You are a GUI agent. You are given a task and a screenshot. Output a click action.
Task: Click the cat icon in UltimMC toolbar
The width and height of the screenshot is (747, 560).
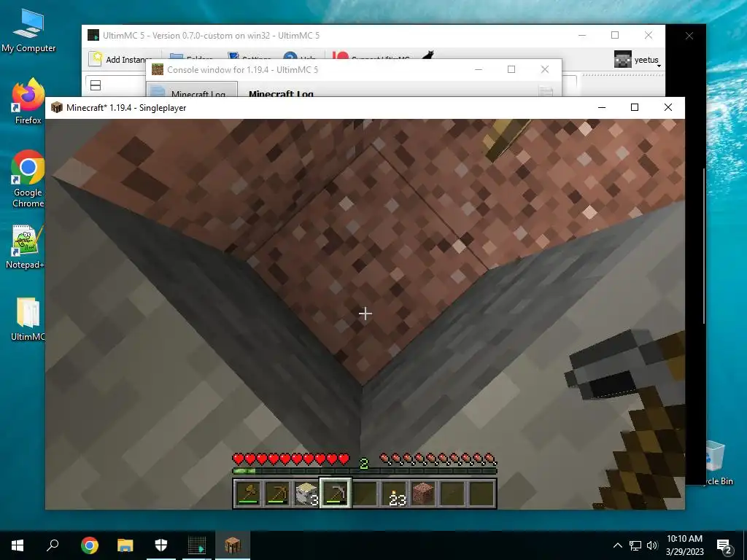[x=427, y=55]
